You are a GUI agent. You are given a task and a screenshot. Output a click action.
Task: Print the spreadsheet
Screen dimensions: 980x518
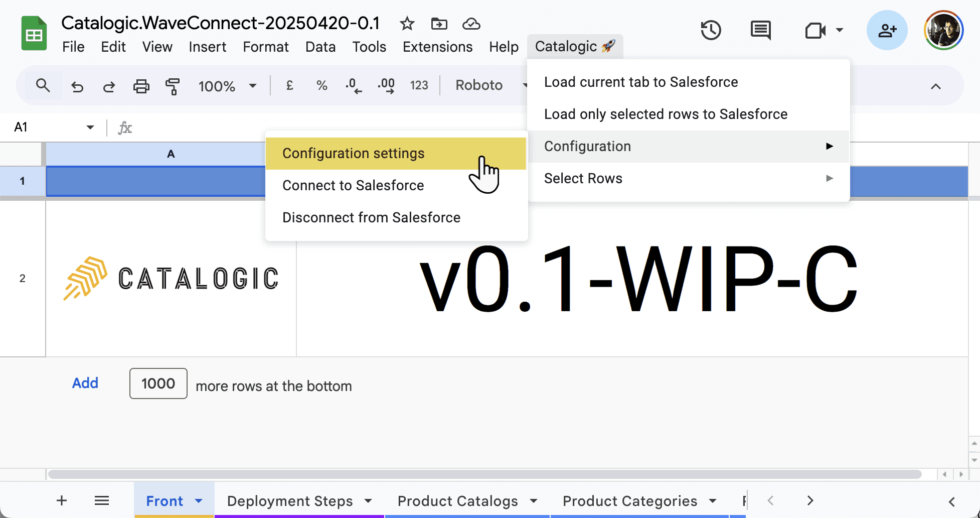pyautogui.click(x=141, y=86)
